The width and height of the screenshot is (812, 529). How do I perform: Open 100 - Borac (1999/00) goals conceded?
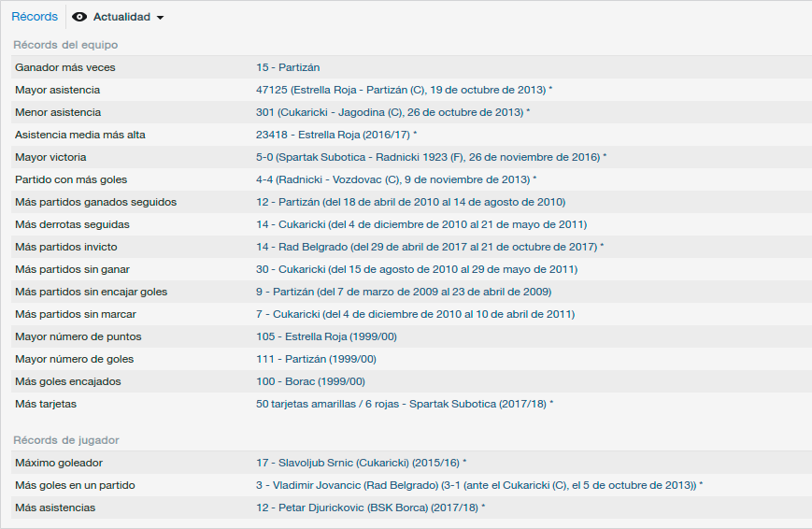click(311, 381)
